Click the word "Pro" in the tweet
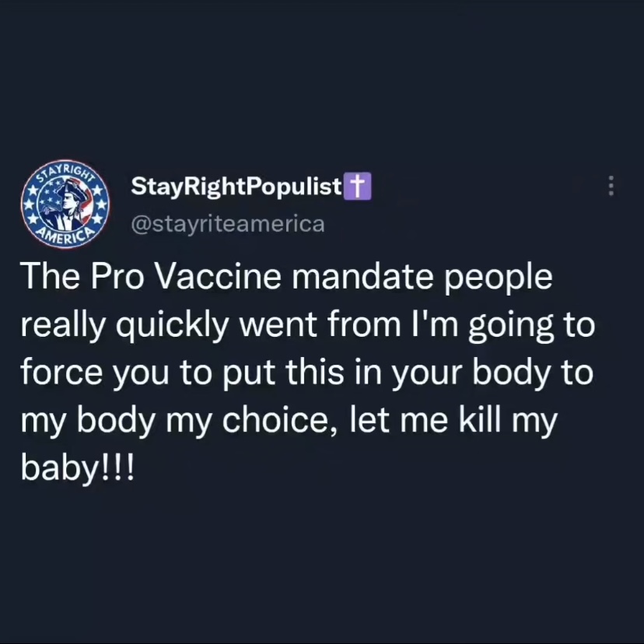Screen dimensions: 644x644 click(117, 276)
